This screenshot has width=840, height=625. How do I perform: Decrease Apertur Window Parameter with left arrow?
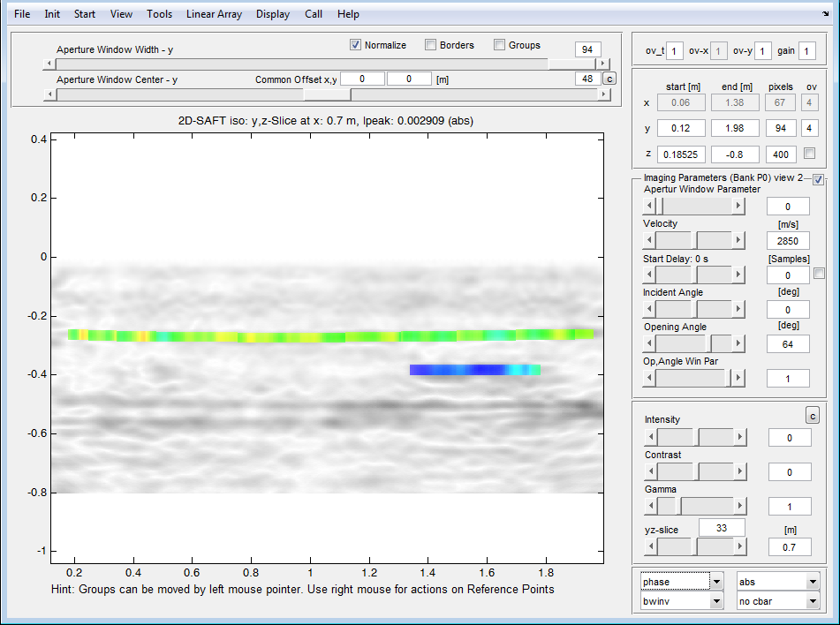point(649,206)
